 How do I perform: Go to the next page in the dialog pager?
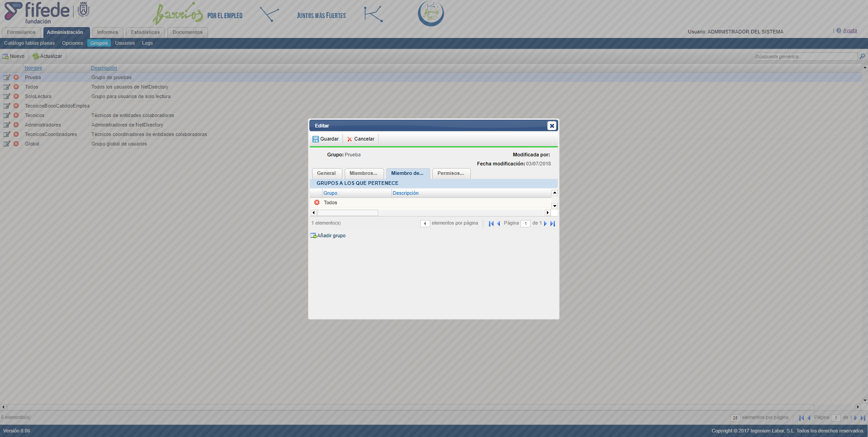545,223
